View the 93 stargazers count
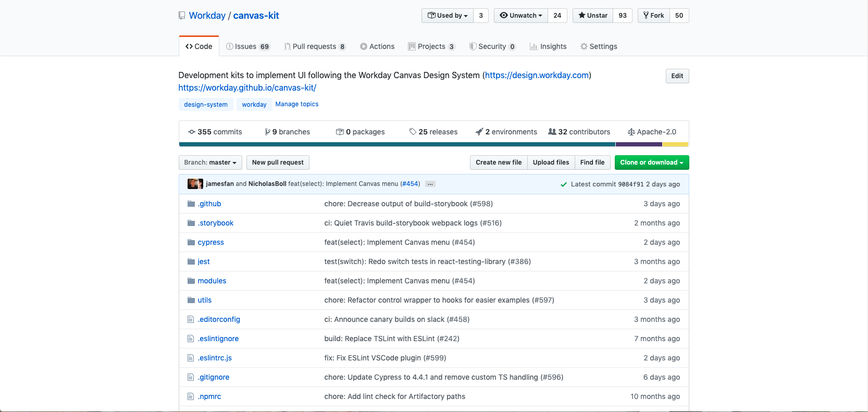 (623, 16)
